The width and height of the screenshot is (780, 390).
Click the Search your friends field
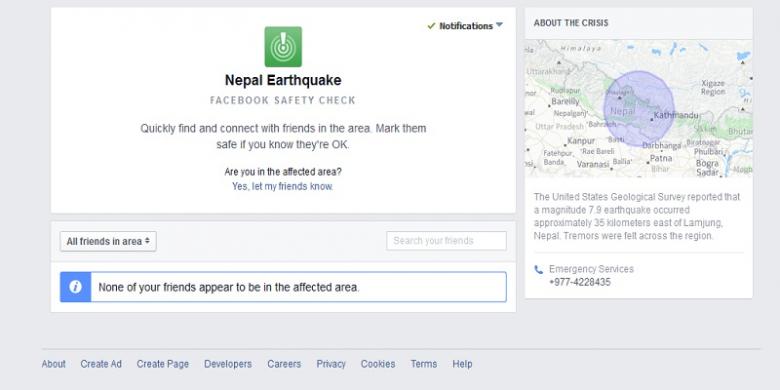pyautogui.click(x=446, y=241)
